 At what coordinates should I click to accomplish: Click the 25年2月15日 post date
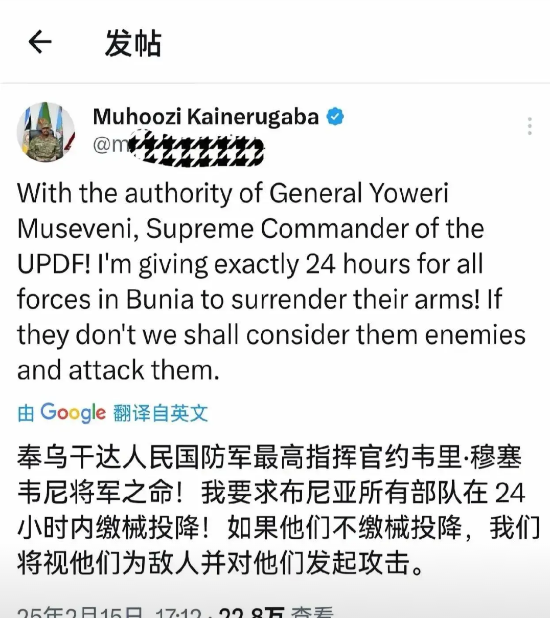click(79, 612)
